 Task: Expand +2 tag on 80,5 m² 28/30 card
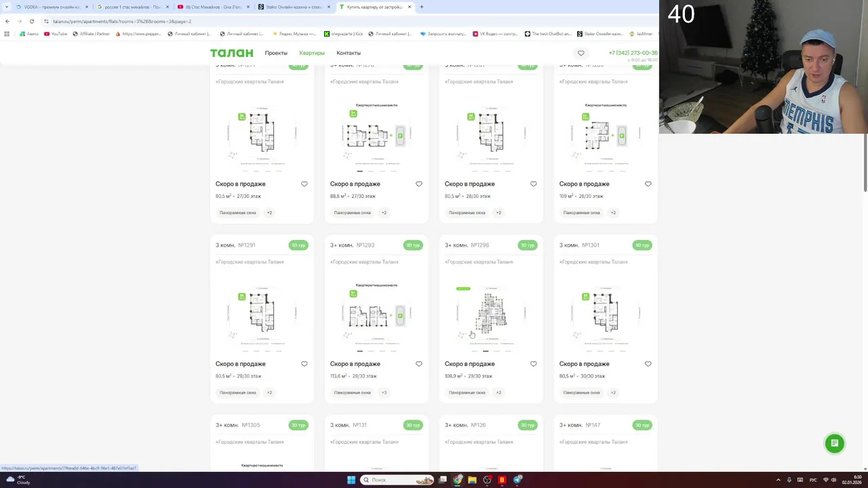tap(498, 213)
